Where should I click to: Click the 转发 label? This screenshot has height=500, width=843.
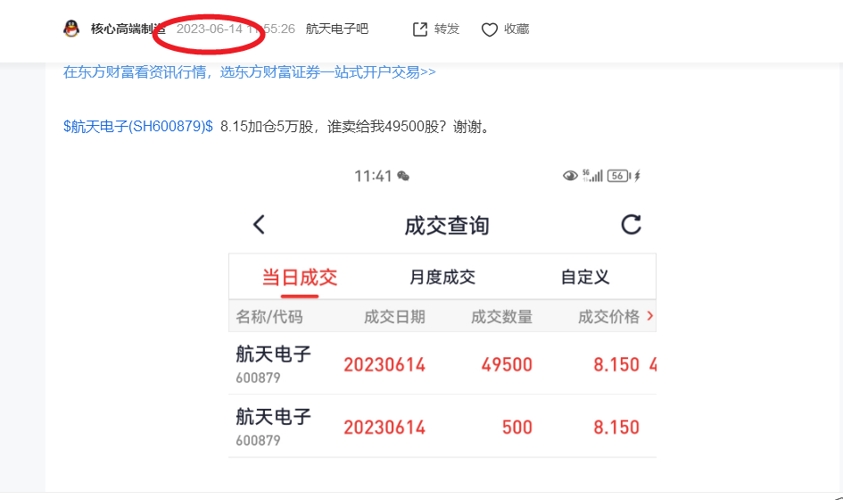pyautogui.click(x=447, y=28)
